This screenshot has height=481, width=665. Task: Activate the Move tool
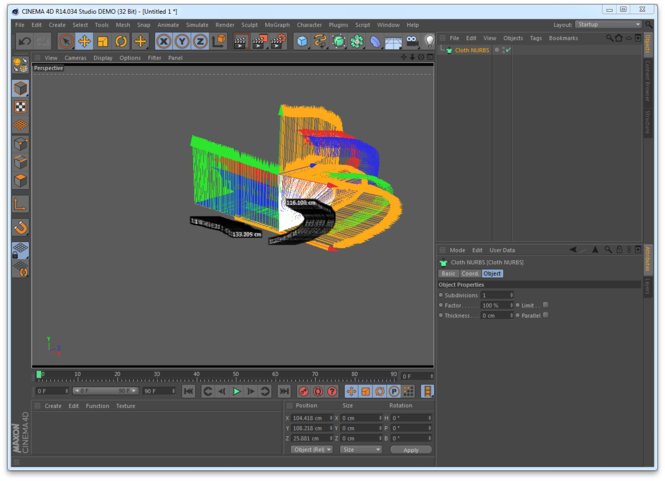tap(84, 42)
